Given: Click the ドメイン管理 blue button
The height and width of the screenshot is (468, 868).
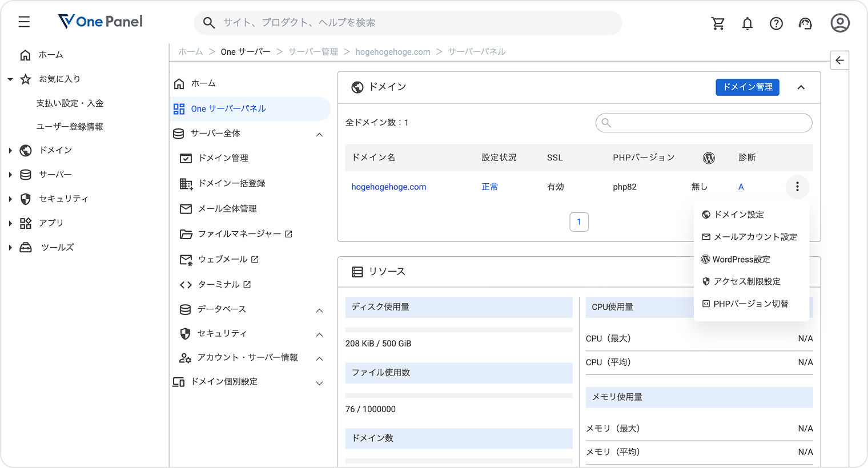Looking at the screenshot, I should tap(747, 87).
